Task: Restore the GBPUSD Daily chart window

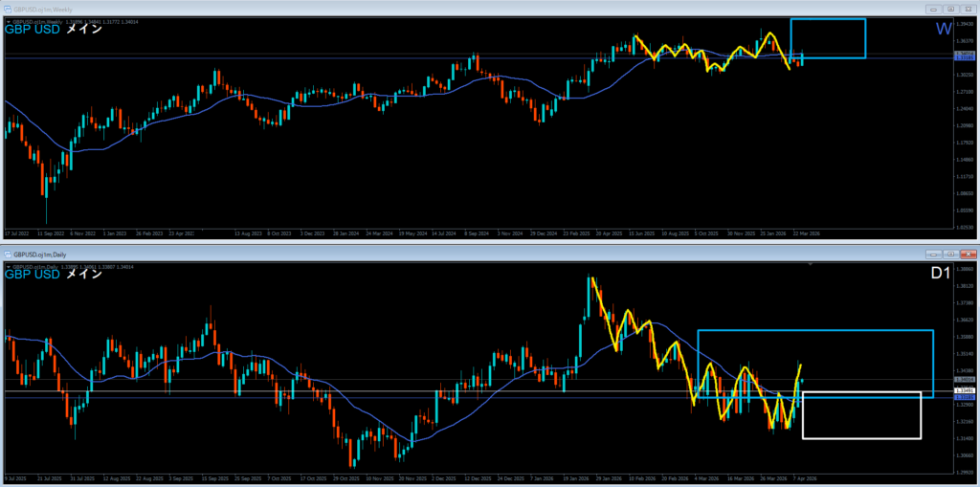Action: point(951,254)
